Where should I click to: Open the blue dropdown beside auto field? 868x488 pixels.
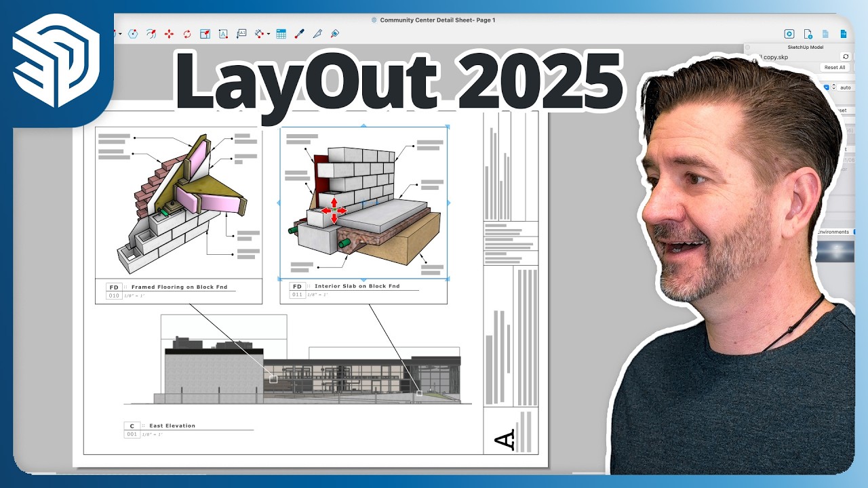pos(826,87)
